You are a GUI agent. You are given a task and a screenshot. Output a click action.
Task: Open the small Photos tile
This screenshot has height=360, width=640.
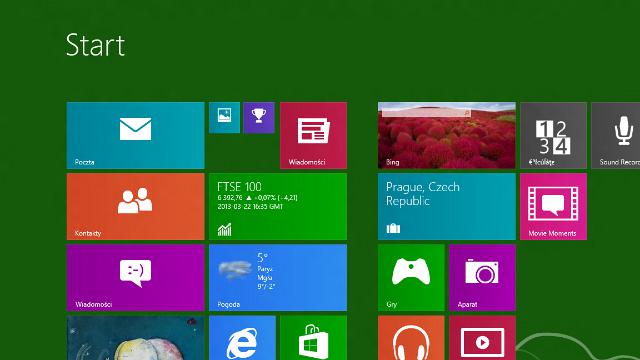point(224,118)
